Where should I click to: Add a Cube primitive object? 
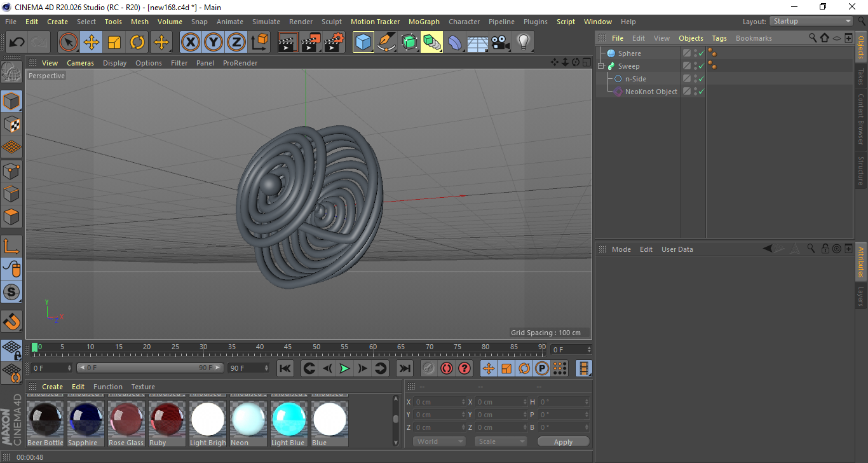coord(363,43)
